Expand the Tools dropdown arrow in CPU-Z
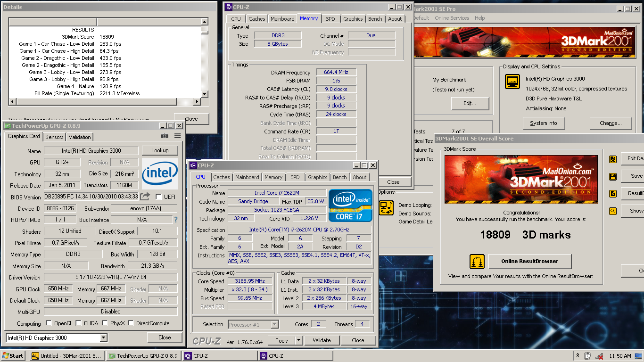Screen dimensions: 644x362 click(298, 340)
